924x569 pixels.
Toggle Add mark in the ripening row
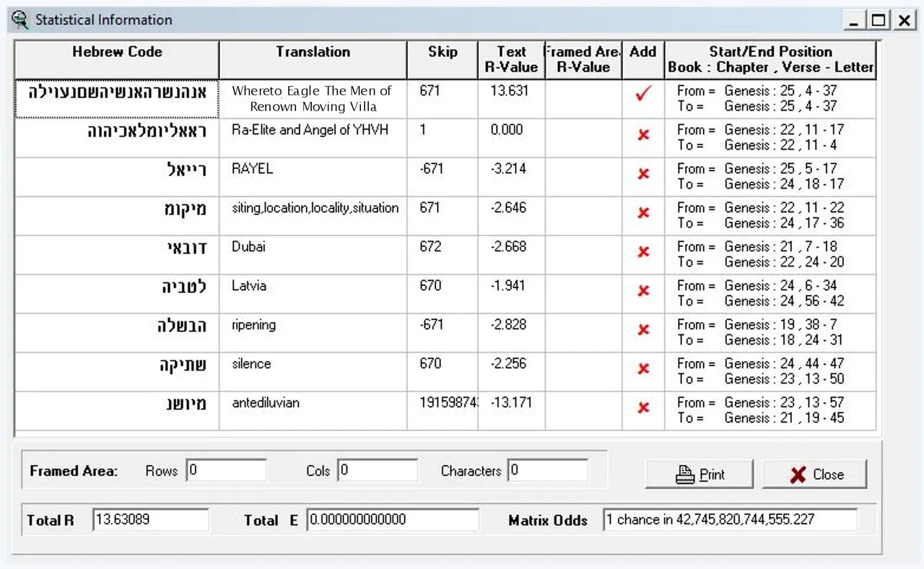click(643, 330)
